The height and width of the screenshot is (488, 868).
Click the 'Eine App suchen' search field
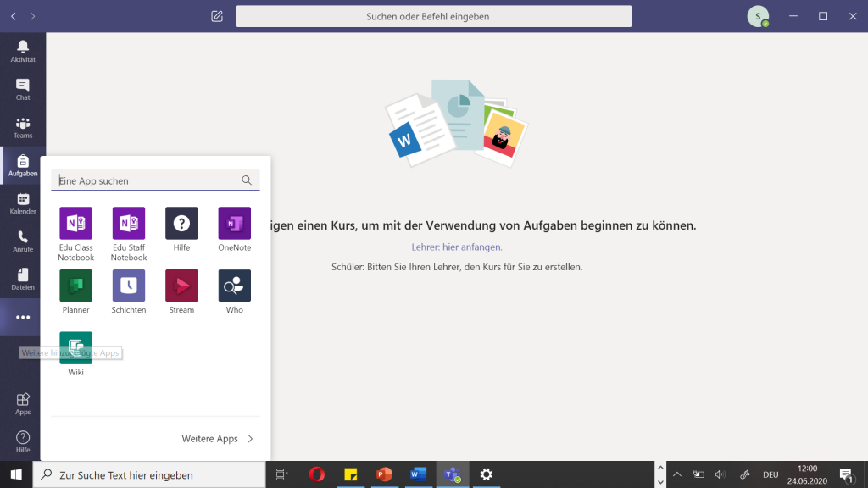click(x=155, y=180)
